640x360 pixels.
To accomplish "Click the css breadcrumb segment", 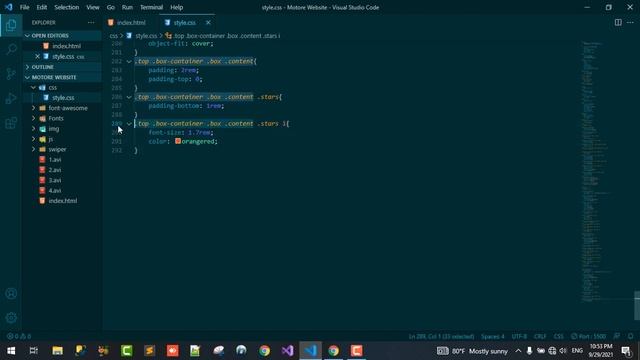I will pyautogui.click(x=113, y=36).
